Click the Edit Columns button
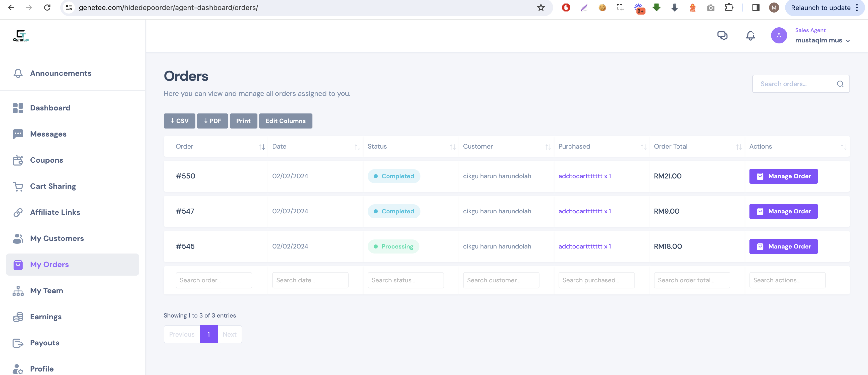The height and width of the screenshot is (375, 868). click(285, 121)
